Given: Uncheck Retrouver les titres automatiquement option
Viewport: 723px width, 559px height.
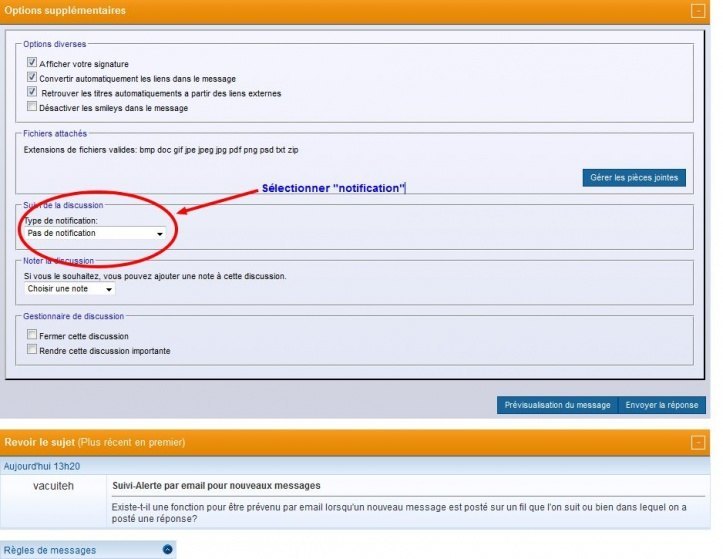Looking at the screenshot, I should click(33, 92).
